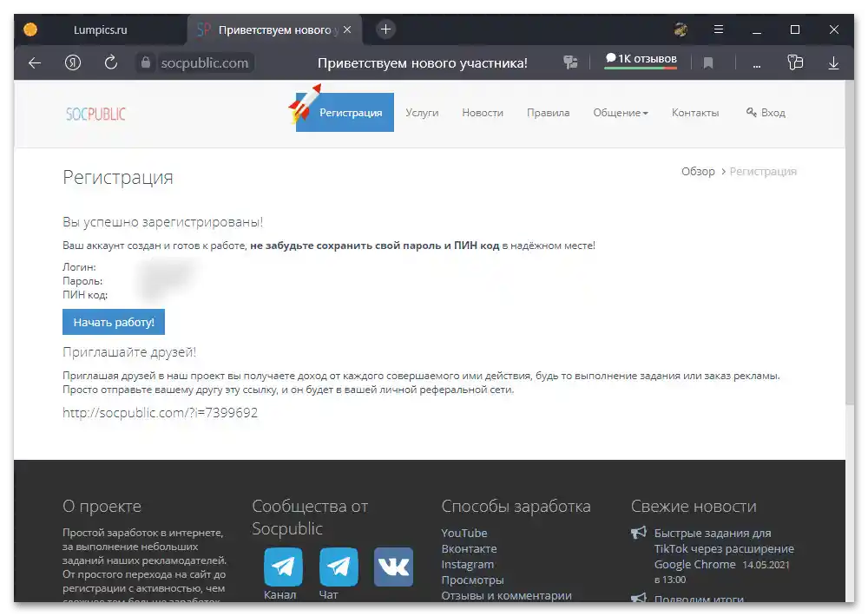Expand the Общение dropdown menu
The height and width of the screenshot is (616, 868).
(621, 112)
